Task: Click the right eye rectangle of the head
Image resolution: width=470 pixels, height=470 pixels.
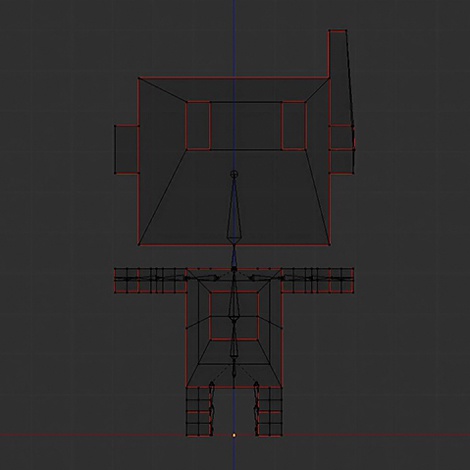Action: pos(294,125)
